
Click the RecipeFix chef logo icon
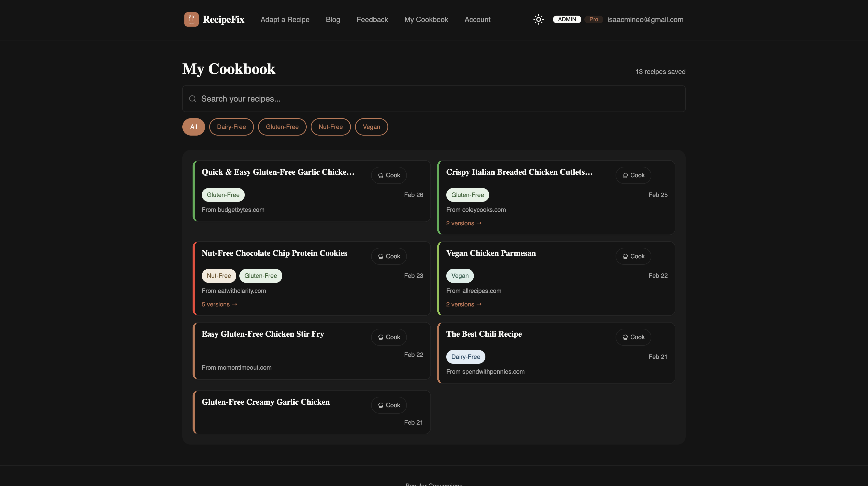point(191,19)
